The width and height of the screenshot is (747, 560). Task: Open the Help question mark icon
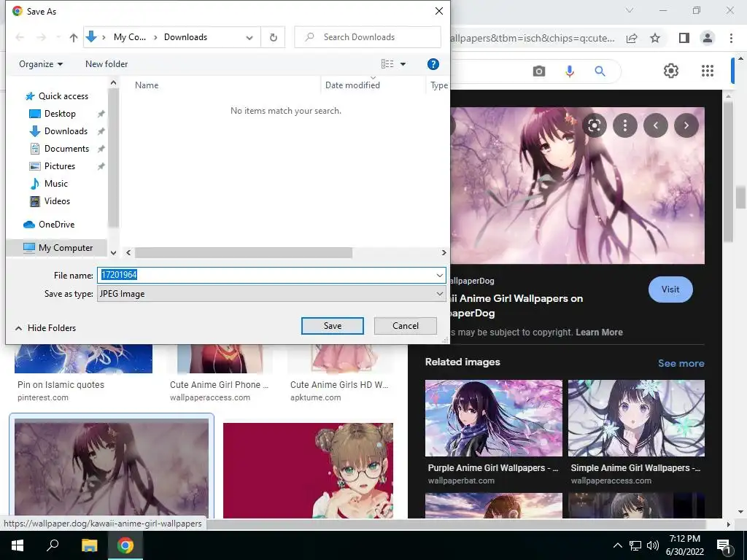coord(433,64)
